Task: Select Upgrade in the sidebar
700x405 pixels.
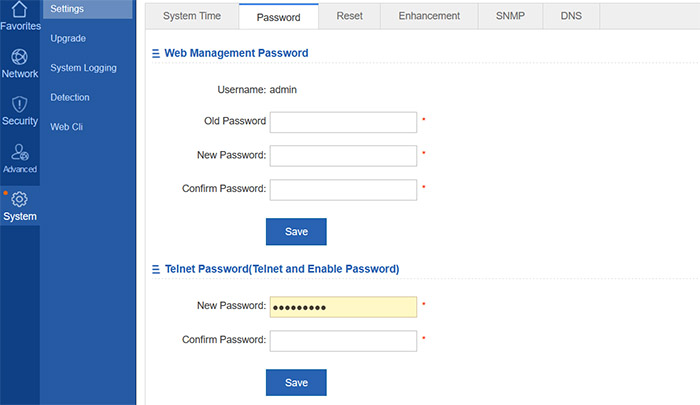Action: click(x=68, y=38)
